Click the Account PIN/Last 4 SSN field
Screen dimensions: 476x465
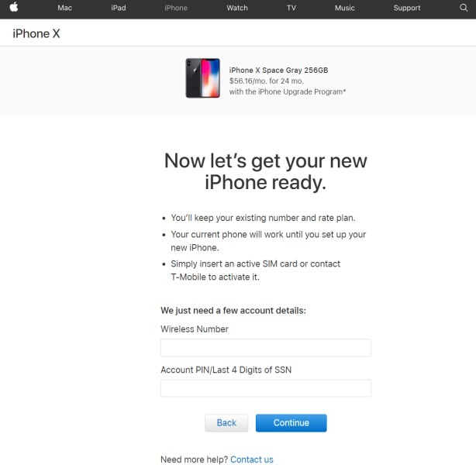(265, 388)
